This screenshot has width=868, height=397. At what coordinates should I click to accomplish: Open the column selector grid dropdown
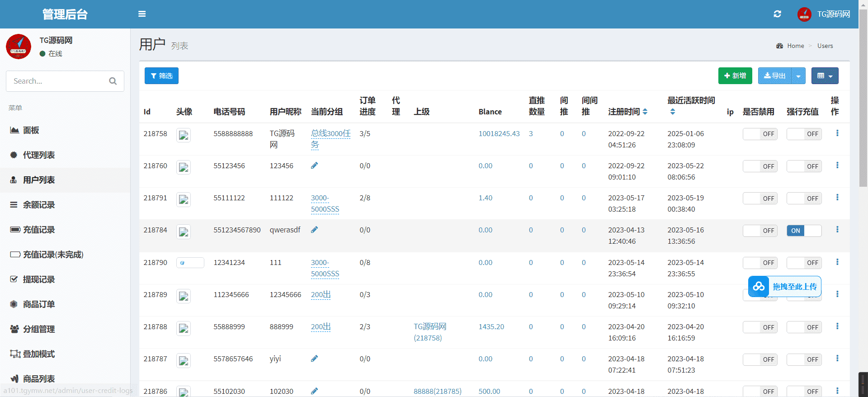pos(825,76)
